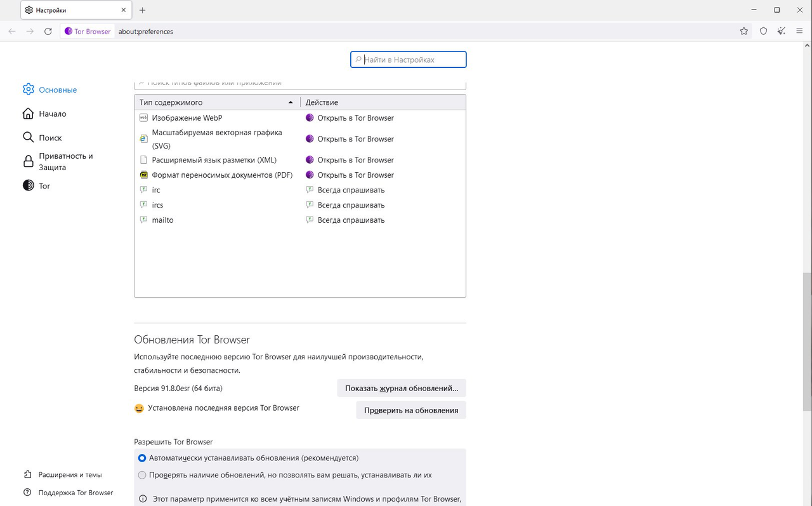The image size is (812, 506).
Task: Open action dropdown for XML row
Action: click(x=383, y=160)
